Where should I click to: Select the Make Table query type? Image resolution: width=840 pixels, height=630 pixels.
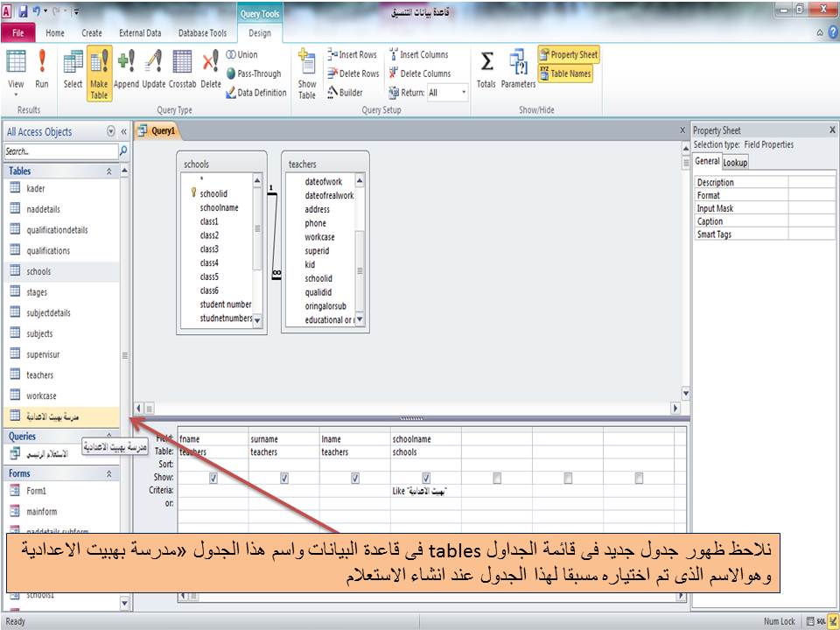98,74
